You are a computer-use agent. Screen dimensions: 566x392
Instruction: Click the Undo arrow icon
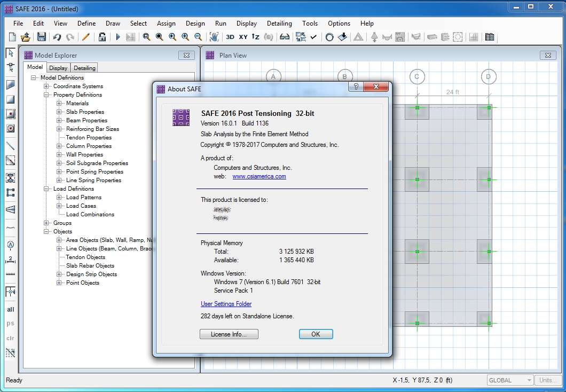click(57, 37)
